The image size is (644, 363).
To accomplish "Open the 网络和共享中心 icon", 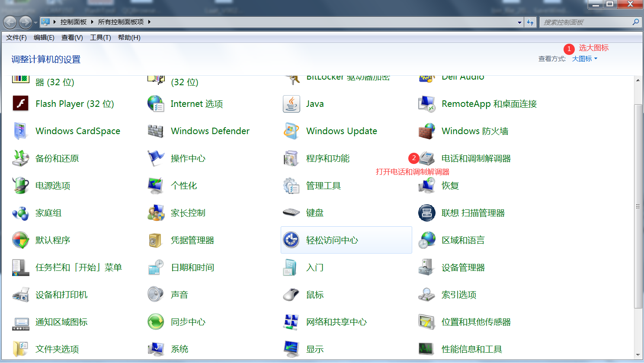I will (x=291, y=322).
